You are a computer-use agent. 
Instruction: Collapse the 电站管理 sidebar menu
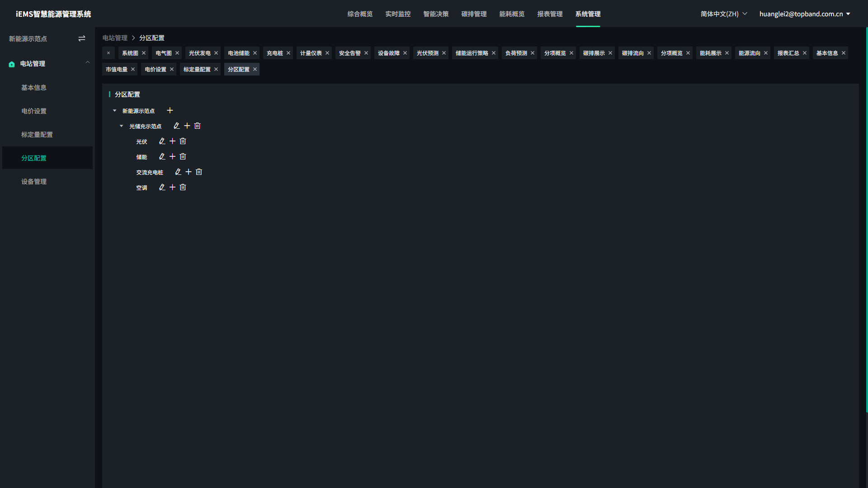[x=88, y=63]
